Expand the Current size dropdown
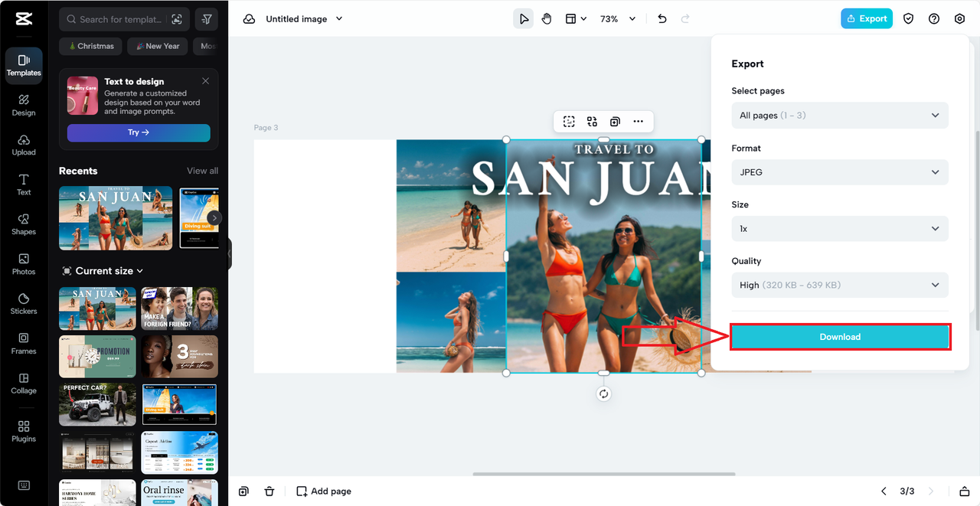The height and width of the screenshot is (506, 980). (103, 271)
